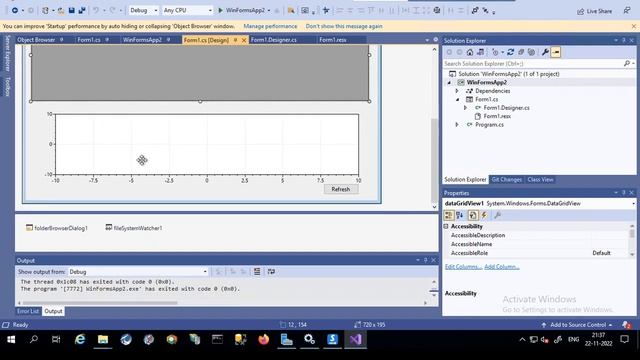Expand the Program.cs node
The width and height of the screenshot is (640, 360).
pos(457,124)
